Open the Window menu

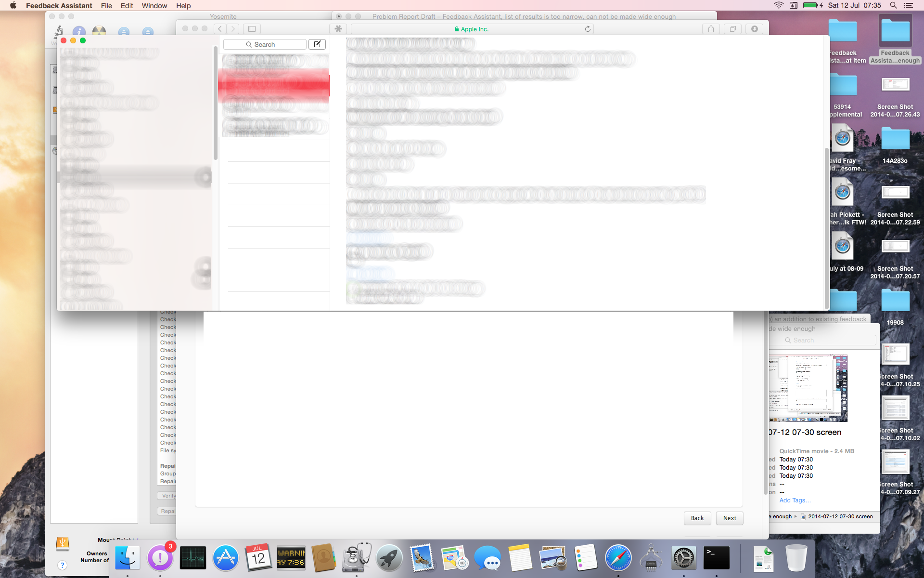click(x=154, y=6)
